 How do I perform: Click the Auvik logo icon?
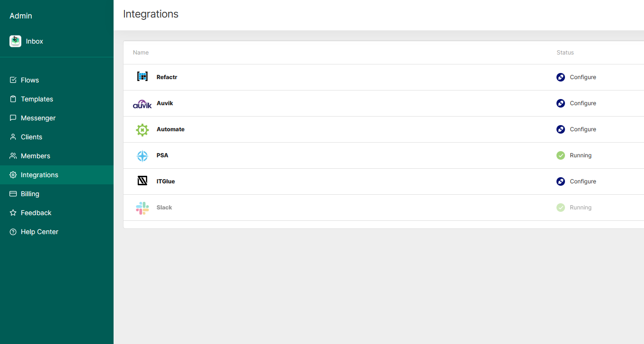point(142,104)
